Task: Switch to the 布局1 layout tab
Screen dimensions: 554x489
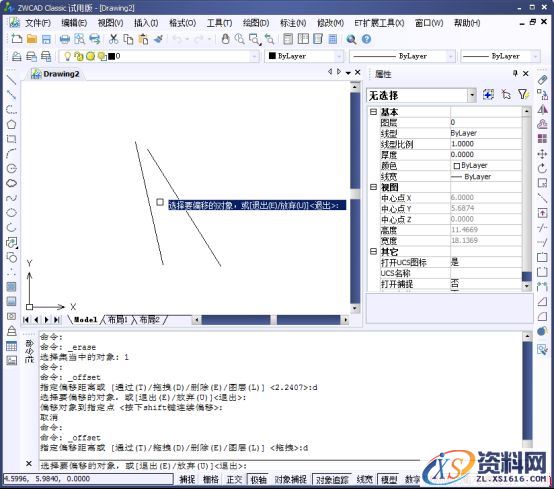Action: pyautogui.click(x=117, y=320)
